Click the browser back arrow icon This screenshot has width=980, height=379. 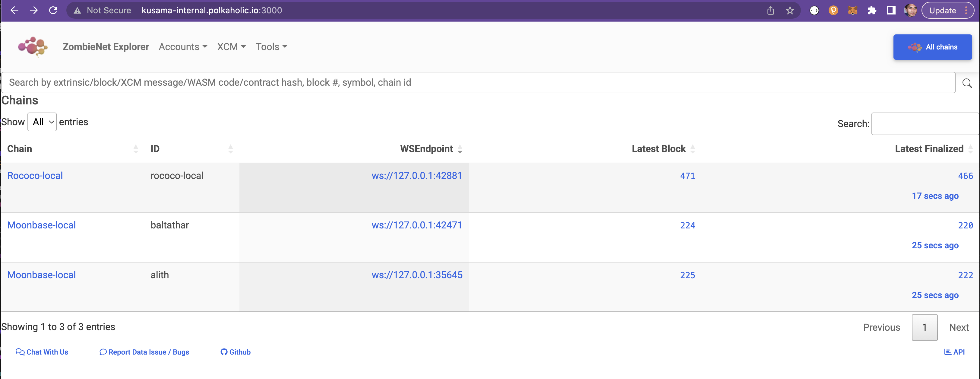pos(13,10)
